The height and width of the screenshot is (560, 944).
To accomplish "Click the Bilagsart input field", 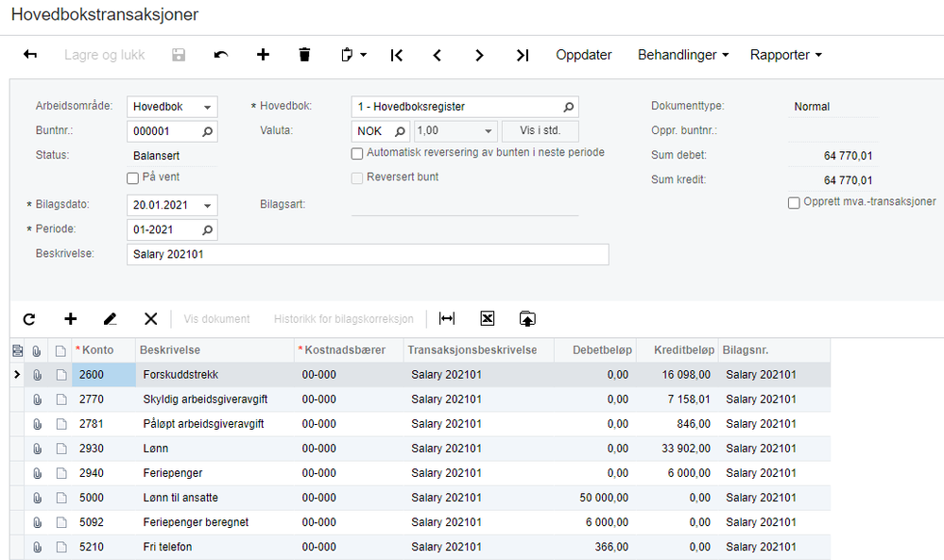I will [x=465, y=205].
